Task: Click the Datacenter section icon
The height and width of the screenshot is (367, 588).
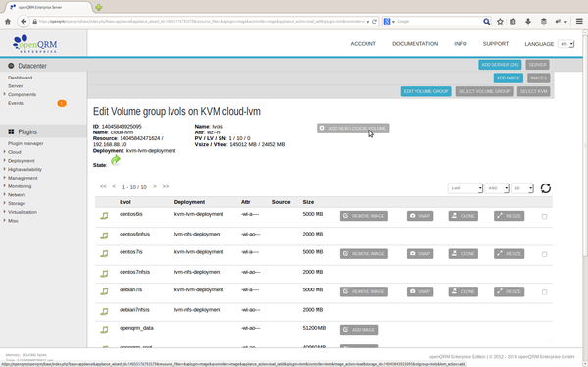Action: 11,66
